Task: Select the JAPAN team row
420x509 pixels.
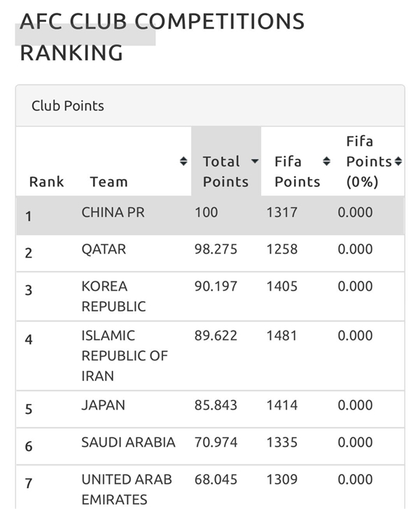Action: tap(210, 409)
